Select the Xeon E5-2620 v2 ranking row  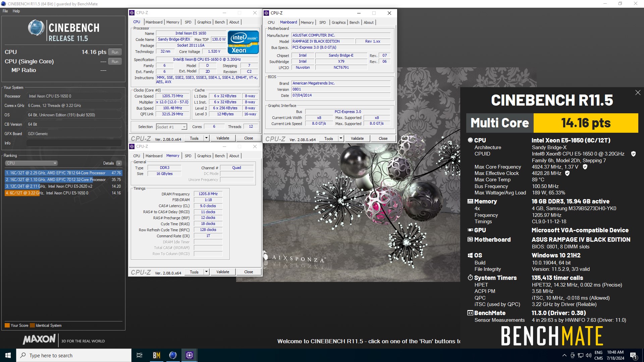click(x=63, y=186)
